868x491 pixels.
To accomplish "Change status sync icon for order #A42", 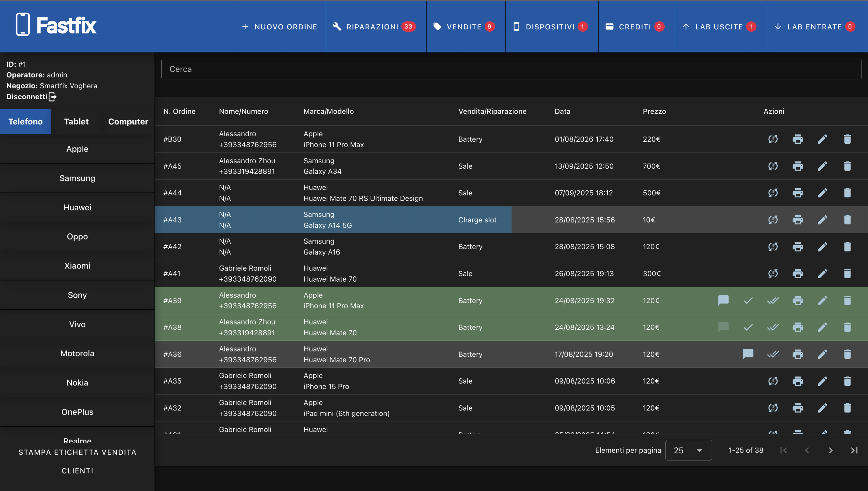I will tap(773, 247).
